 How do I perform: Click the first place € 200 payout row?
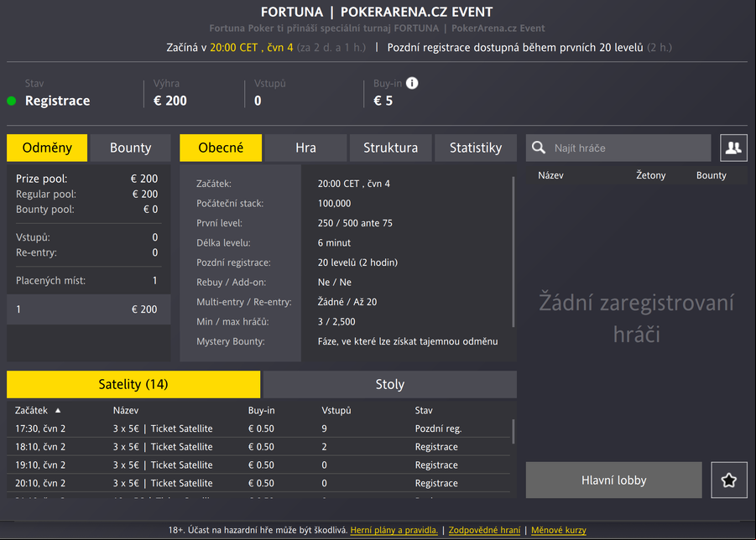tap(89, 309)
